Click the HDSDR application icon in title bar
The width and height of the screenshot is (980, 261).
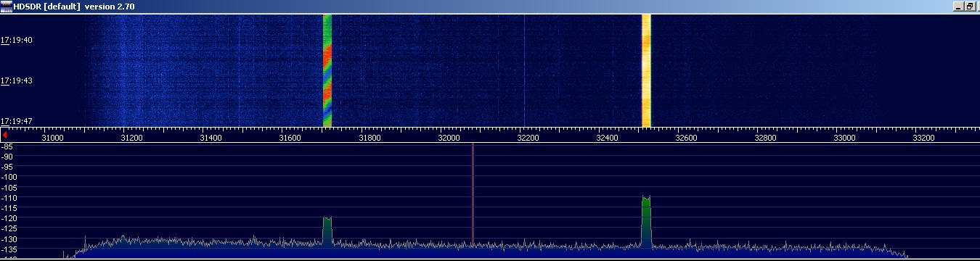(x=7, y=6)
